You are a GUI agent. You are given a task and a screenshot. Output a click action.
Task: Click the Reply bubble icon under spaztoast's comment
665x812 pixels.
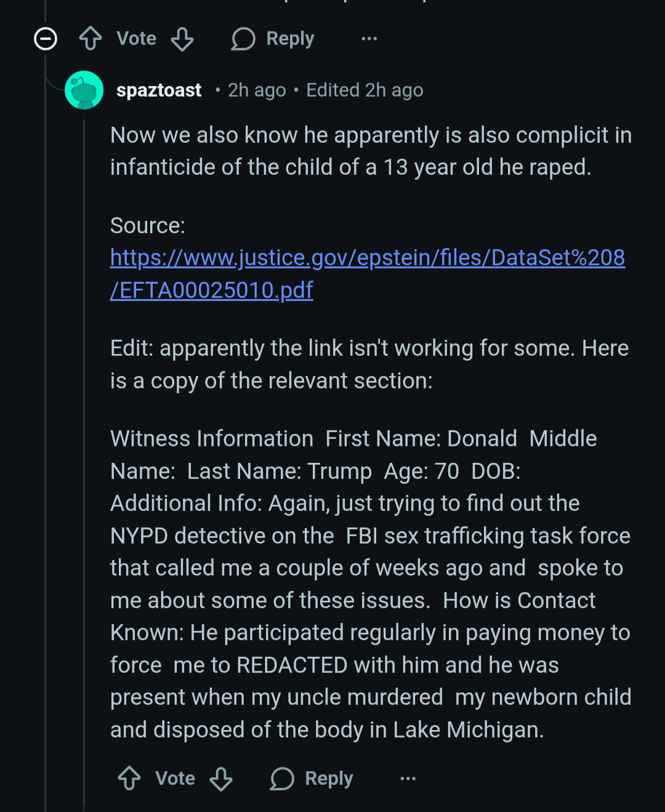282,779
